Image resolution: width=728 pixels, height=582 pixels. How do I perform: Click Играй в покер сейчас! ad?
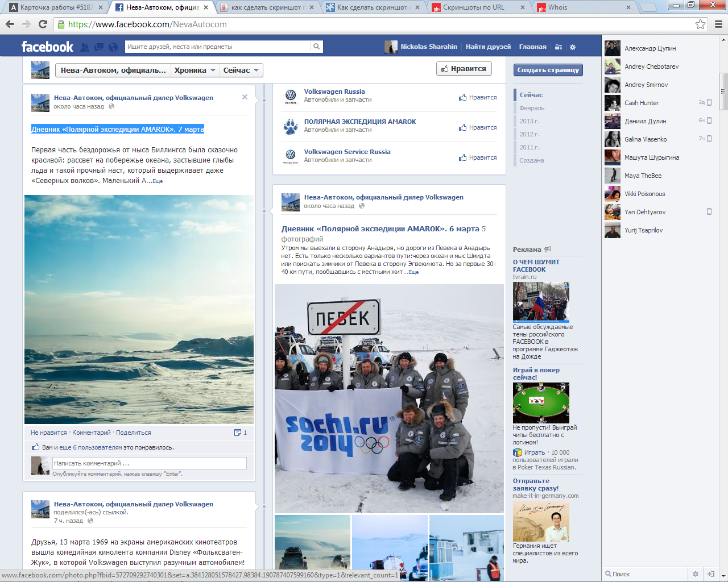(x=536, y=373)
